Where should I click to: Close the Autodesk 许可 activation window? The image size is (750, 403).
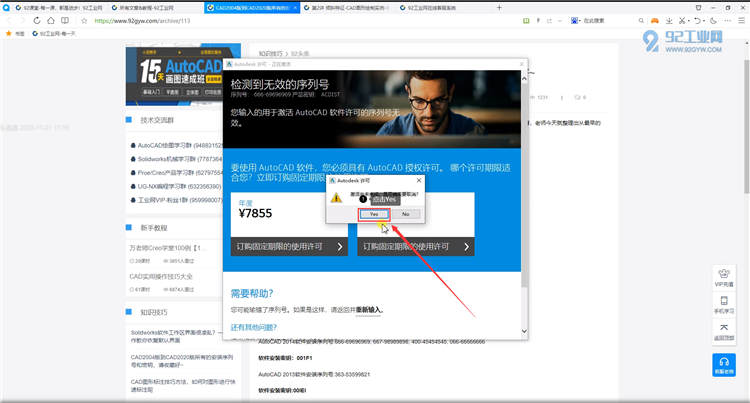(522, 64)
